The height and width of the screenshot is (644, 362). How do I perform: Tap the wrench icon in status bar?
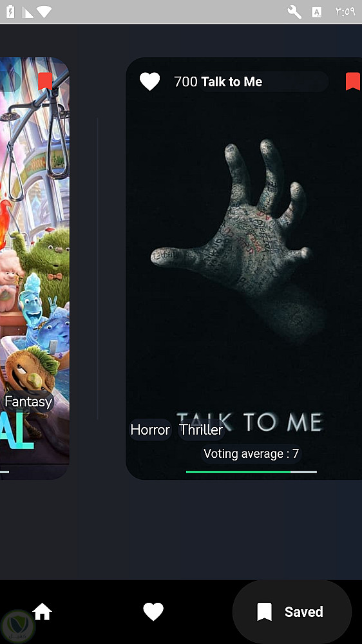click(x=294, y=12)
